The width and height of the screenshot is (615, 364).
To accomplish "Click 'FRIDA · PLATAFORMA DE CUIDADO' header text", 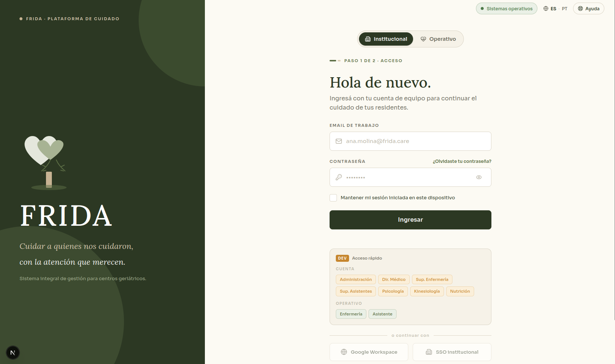I will click(72, 19).
